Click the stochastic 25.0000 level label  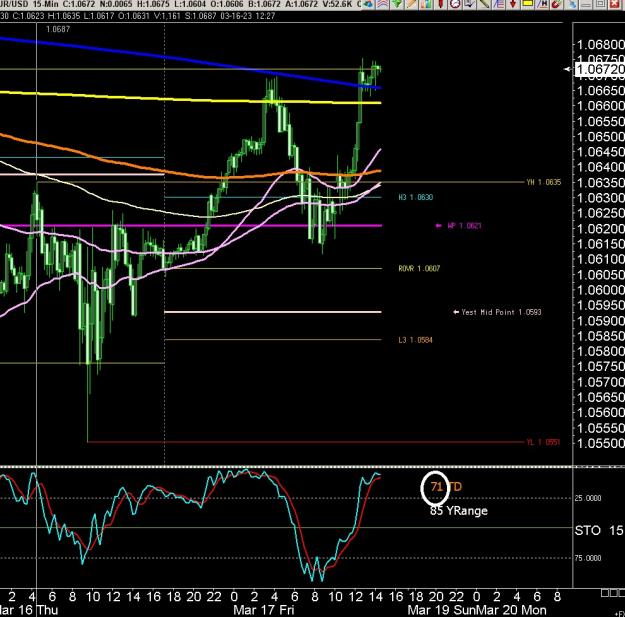pos(588,498)
